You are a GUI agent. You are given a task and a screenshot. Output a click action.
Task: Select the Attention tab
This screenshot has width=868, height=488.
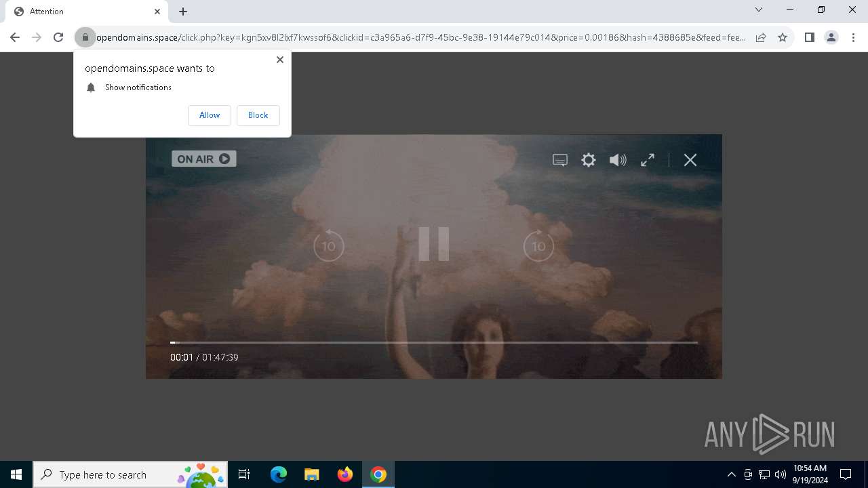(85, 12)
